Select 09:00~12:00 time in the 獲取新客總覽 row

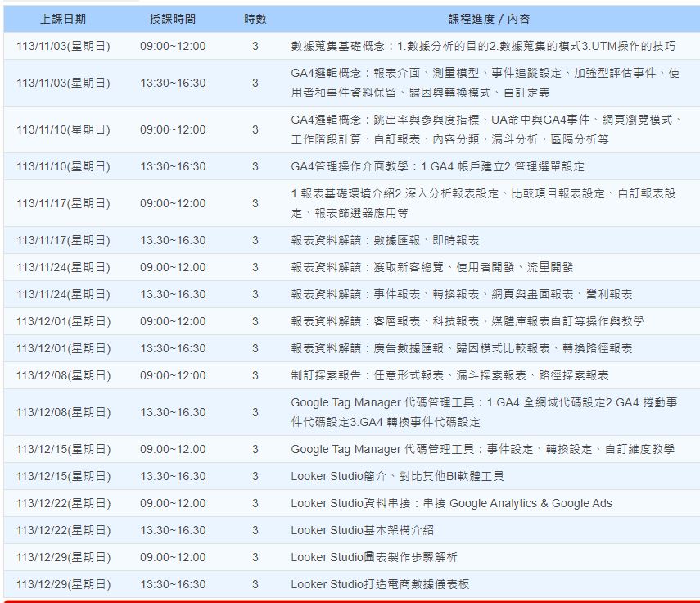pos(173,267)
